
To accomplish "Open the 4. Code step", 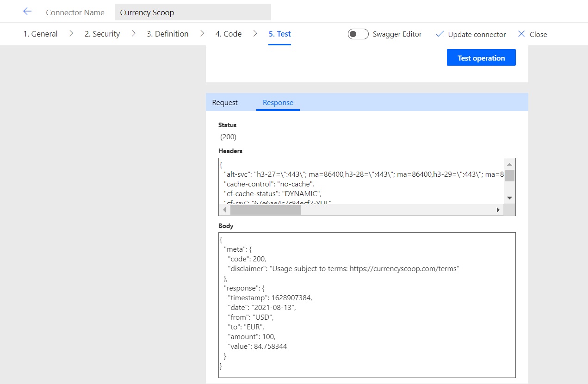I will tap(228, 34).
